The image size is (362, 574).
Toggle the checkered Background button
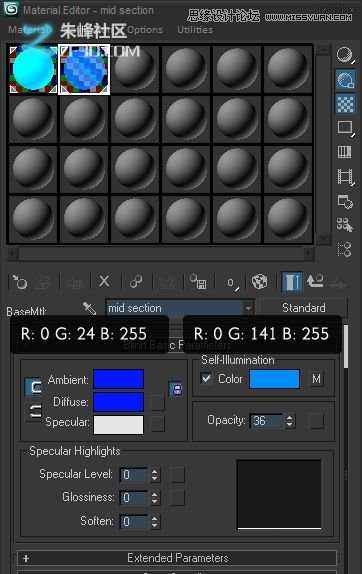coord(345,104)
